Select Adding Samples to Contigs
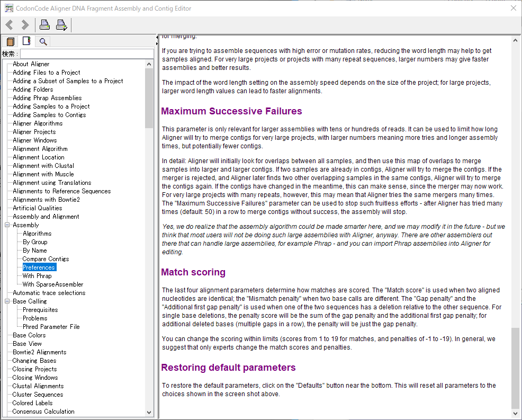The image size is (522, 420). point(49,115)
